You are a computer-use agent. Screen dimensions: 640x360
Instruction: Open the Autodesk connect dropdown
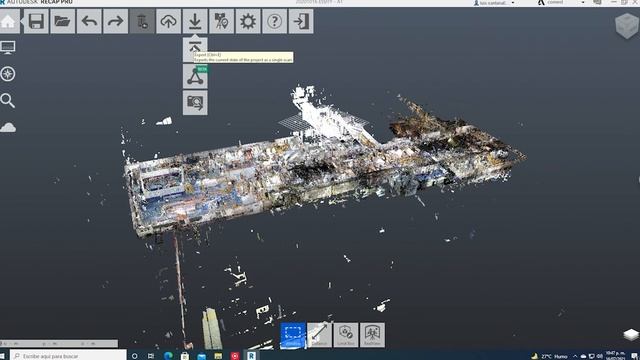click(560, 2)
